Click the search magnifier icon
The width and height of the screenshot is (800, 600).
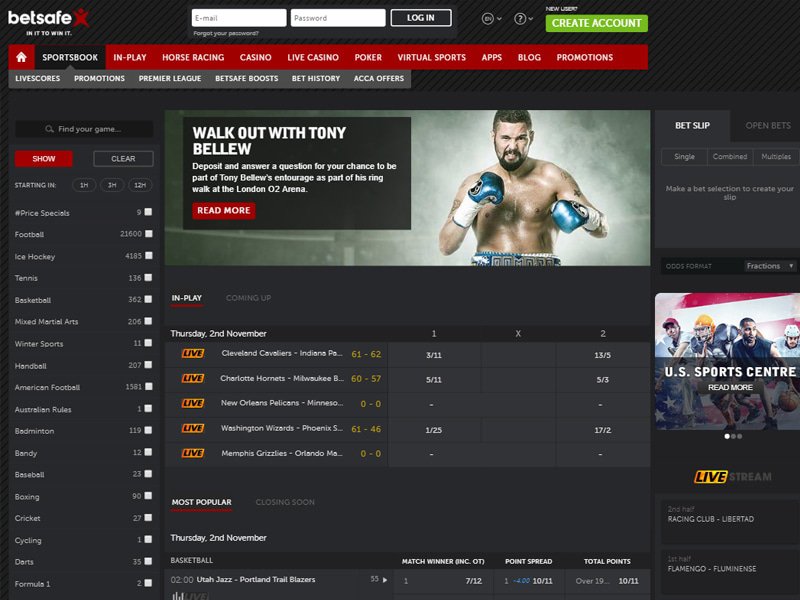click(49, 129)
